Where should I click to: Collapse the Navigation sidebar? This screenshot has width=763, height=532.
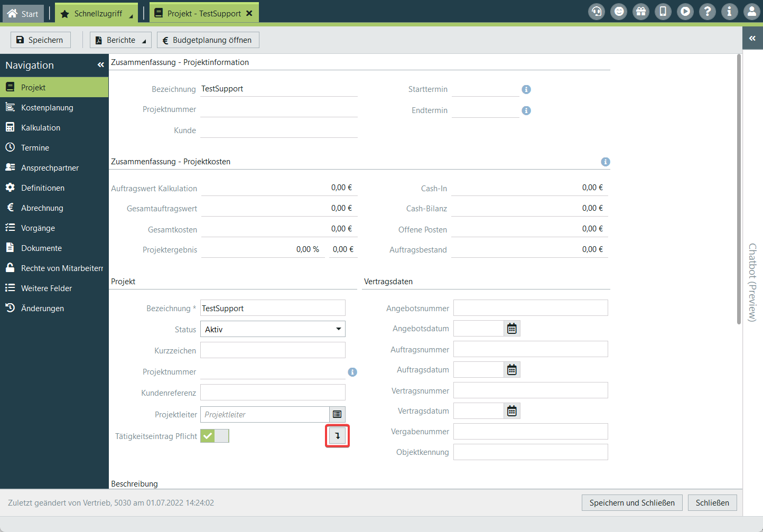point(100,65)
